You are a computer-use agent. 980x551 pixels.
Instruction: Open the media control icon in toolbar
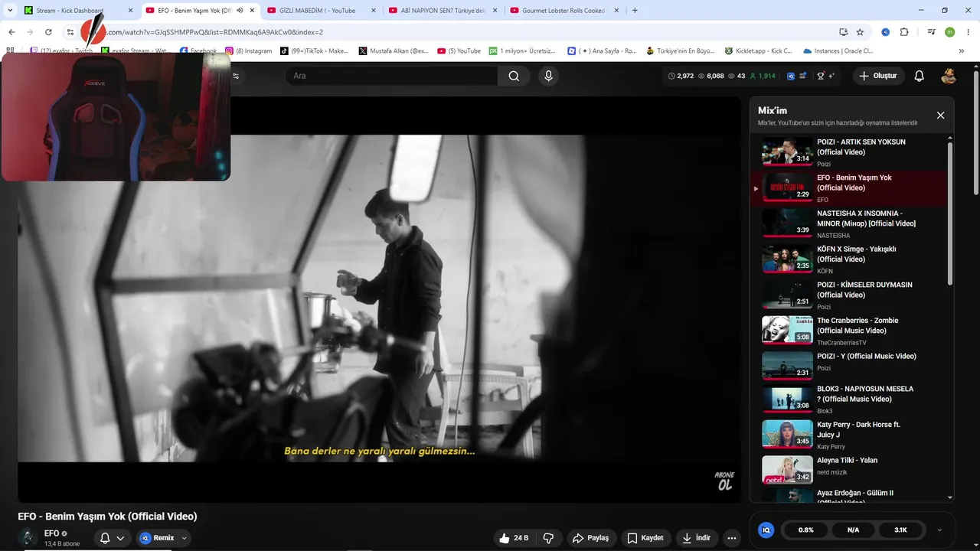tap(931, 32)
